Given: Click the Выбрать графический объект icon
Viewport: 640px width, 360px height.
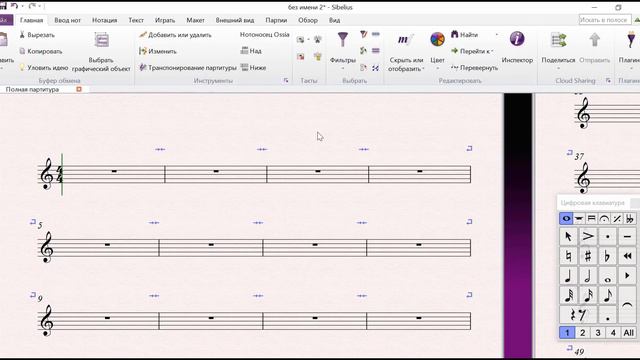Looking at the screenshot, I should (x=101, y=40).
